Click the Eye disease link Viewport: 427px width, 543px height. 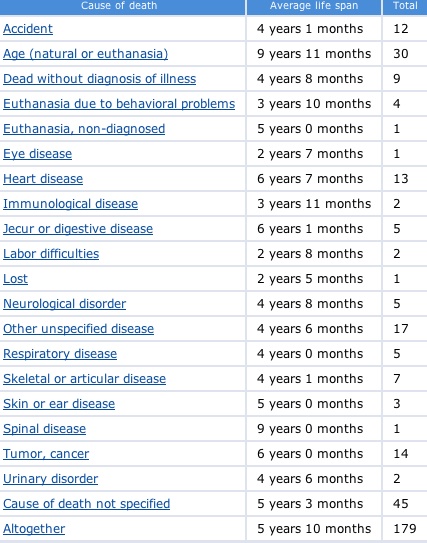(38, 154)
